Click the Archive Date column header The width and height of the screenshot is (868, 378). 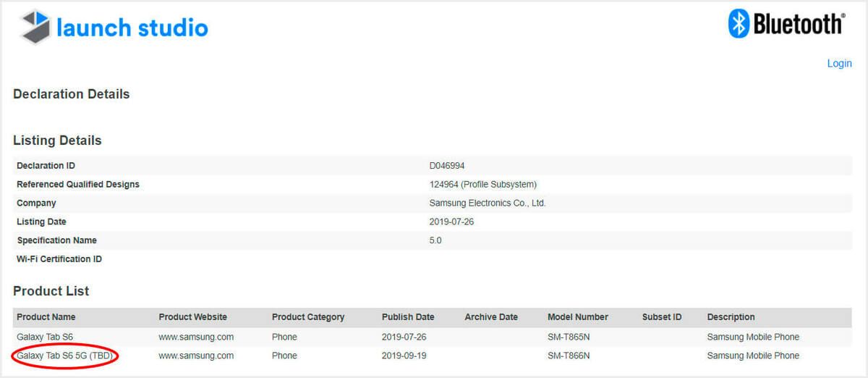491,317
